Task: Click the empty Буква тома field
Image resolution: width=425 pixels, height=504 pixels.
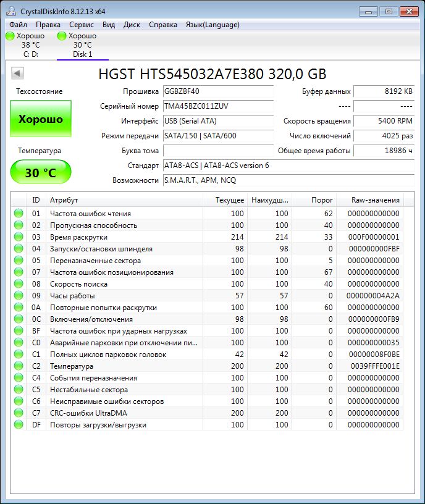Action: (218, 151)
